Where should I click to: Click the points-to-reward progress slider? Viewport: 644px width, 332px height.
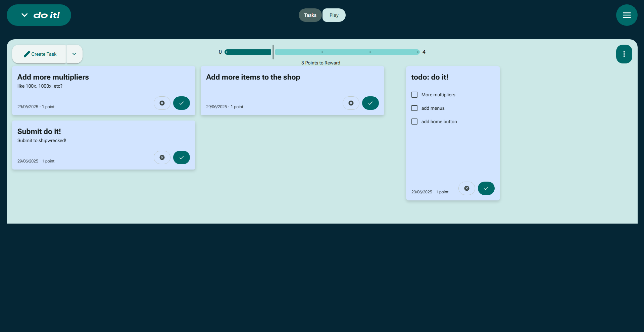tap(322, 52)
